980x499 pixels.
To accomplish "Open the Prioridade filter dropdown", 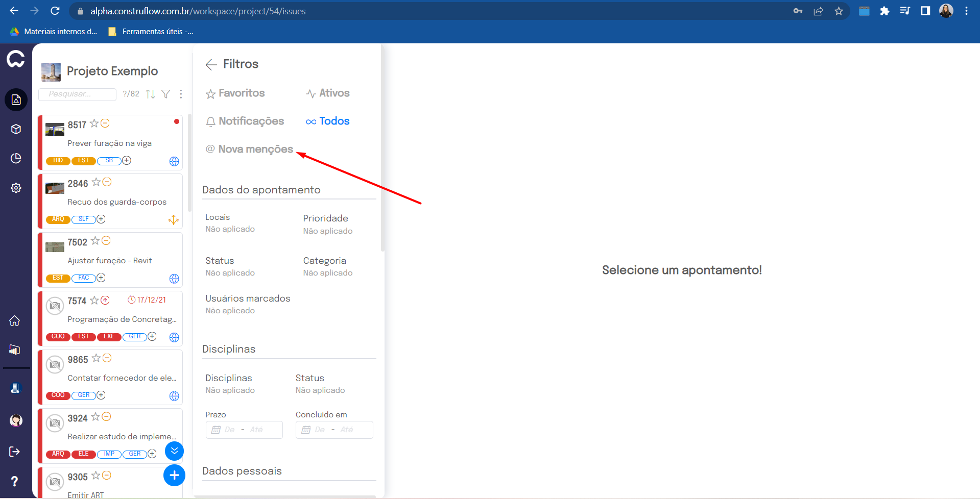I will click(327, 224).
